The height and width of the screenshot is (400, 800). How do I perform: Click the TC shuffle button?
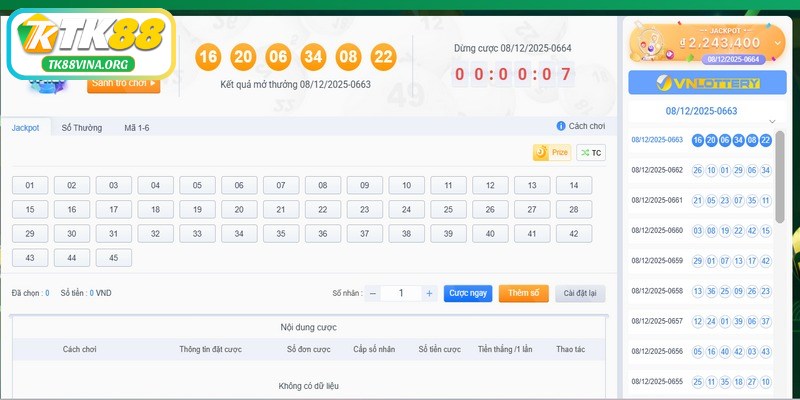pyautogui.click(x=591, y=153)
